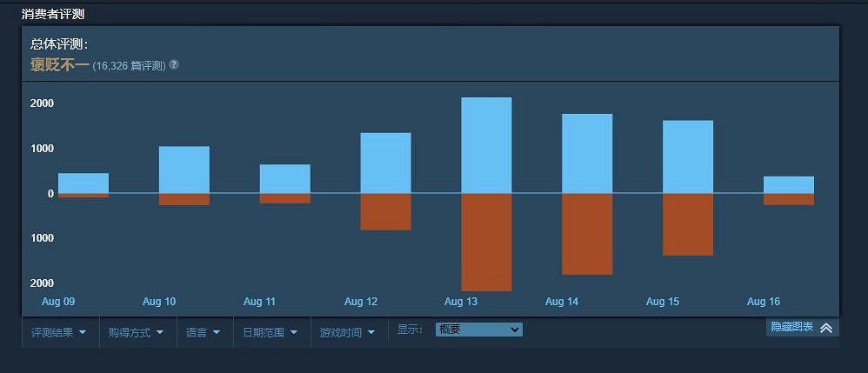Select the blue positive bar for Aug 16

point(789,184)
